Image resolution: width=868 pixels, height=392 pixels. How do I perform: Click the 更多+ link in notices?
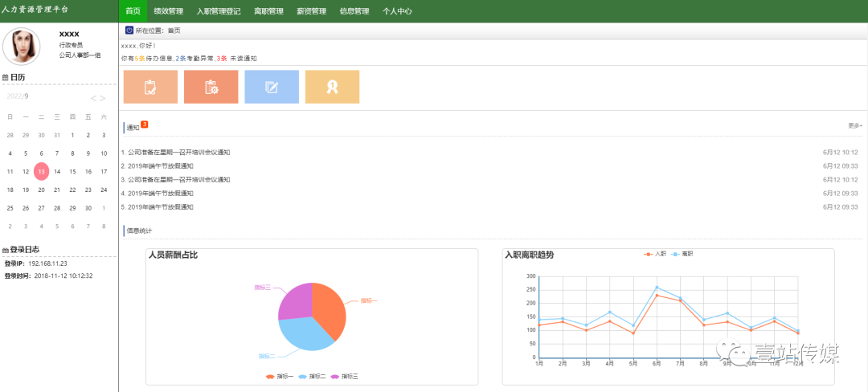click(855, 126)
